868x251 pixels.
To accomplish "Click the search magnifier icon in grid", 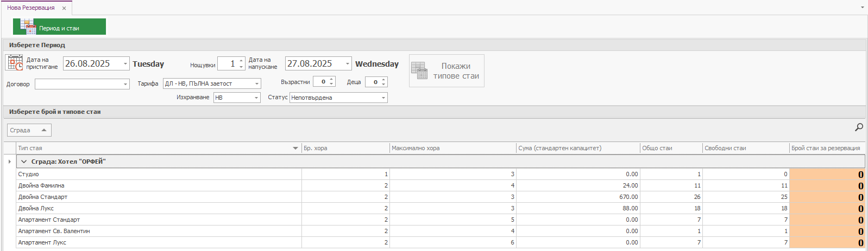I will [859, 127].
